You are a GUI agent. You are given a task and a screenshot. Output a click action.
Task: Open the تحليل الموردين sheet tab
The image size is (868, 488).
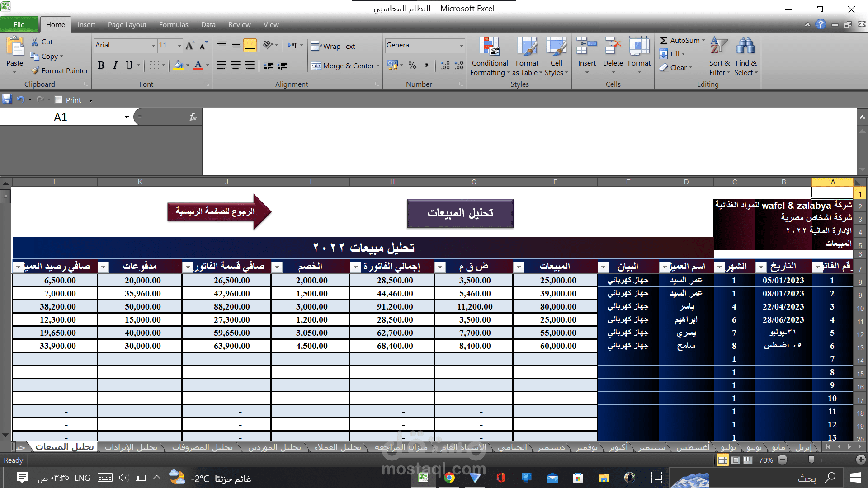274,447
